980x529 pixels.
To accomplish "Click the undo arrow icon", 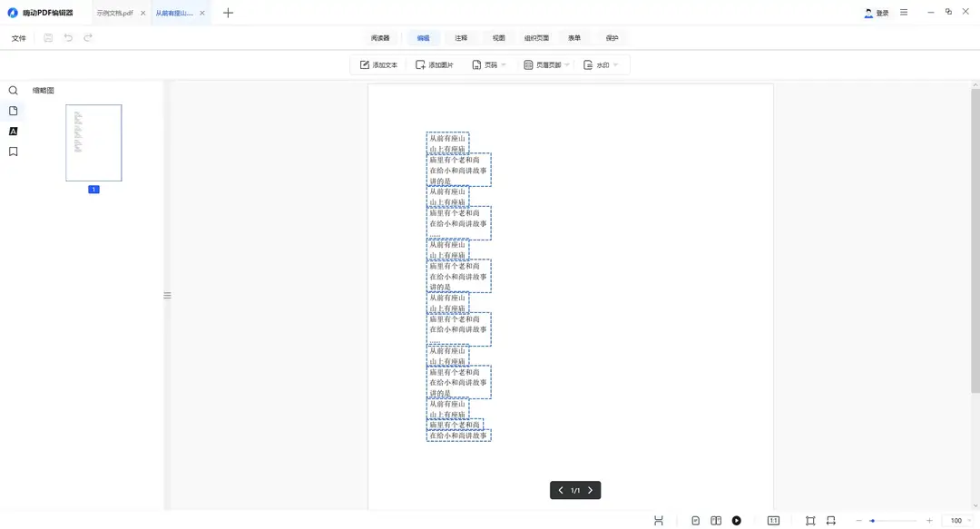I will (x=68, y=37).
